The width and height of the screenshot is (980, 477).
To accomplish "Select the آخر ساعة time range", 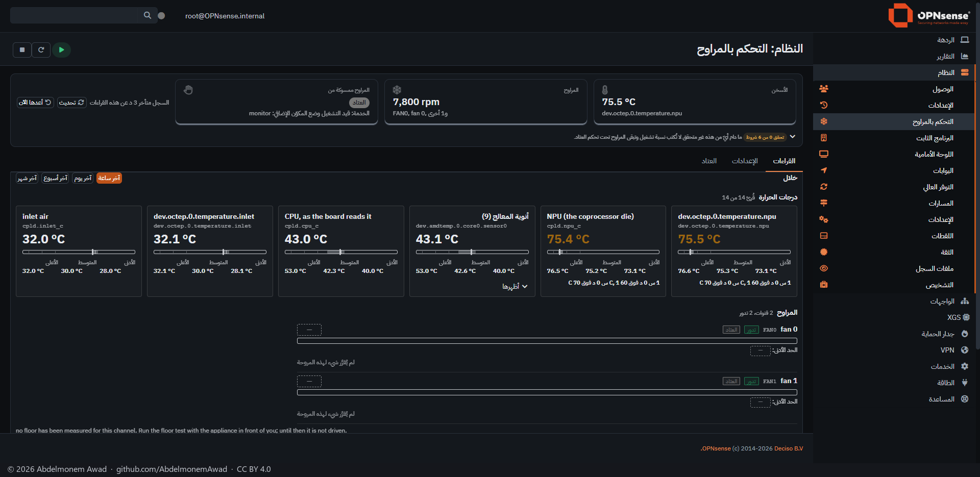I will click(109, 178).
